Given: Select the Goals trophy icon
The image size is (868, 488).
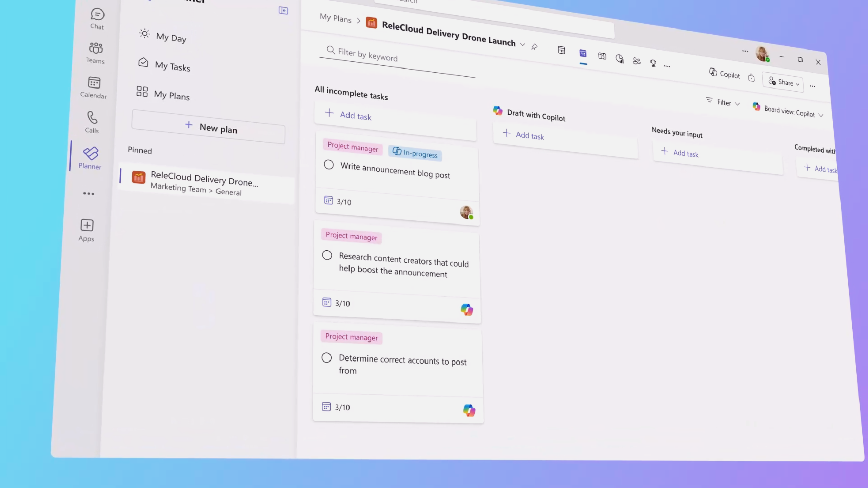Looking at the screenshot, I should [654, 64].
